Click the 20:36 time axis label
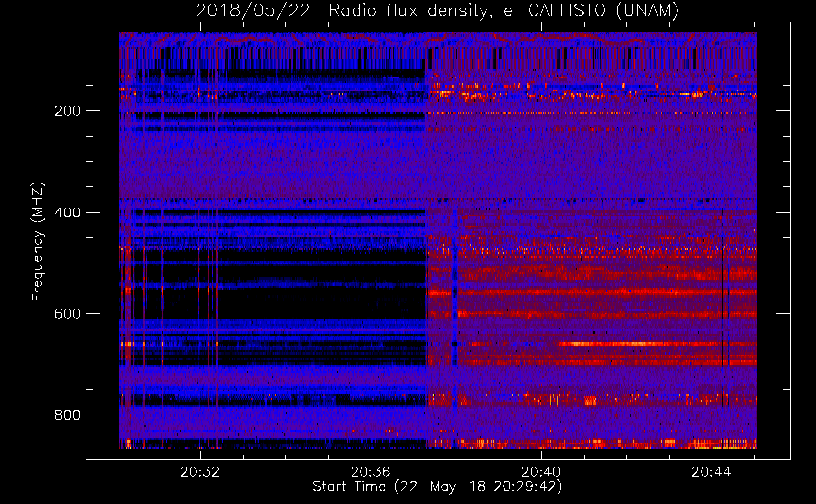The width and height of the screenshot is (816, 504). [x=371, y=472]
